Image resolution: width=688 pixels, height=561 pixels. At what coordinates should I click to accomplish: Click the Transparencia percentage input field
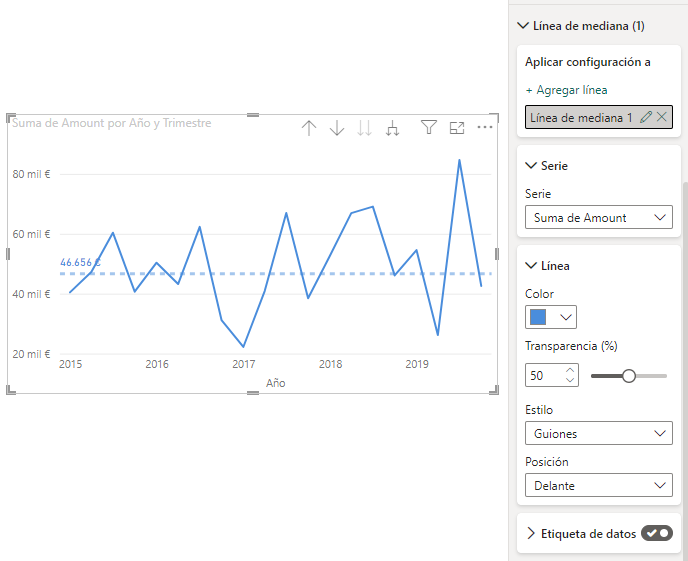pos(544,376)
